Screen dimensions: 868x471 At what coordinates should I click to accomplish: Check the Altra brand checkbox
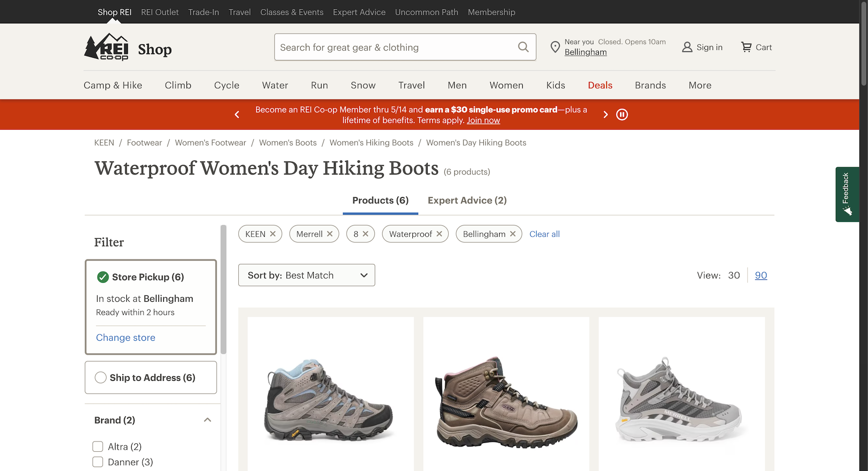[x=98, y=446]
